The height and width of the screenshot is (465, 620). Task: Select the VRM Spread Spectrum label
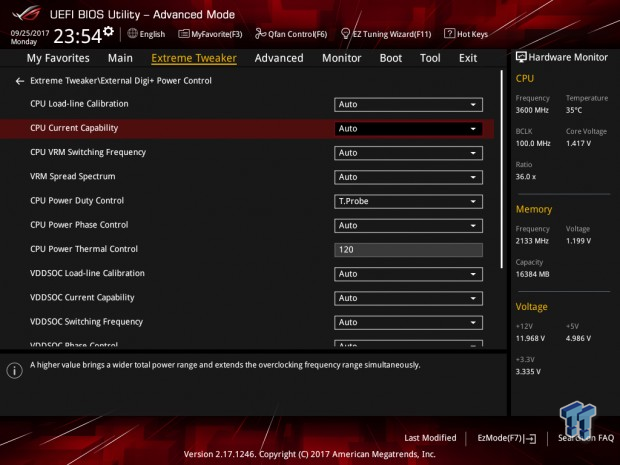(x=73, y=176)
